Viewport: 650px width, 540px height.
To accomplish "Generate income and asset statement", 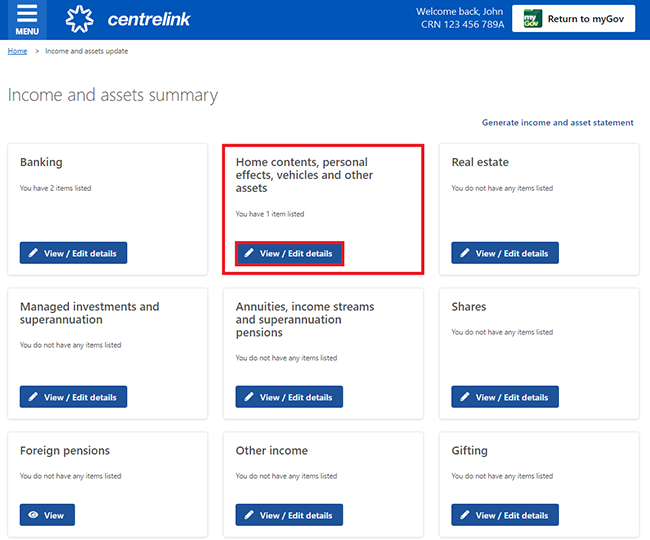I will tap(558, 123).
